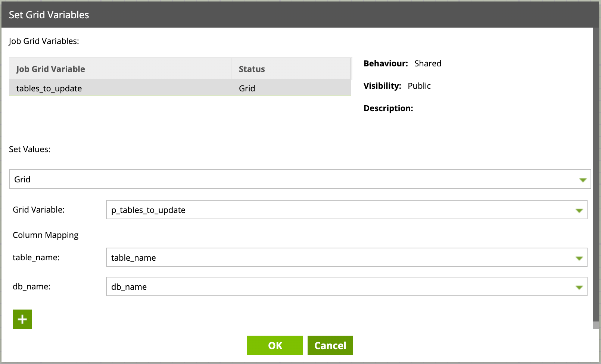Viewport: 601px width, 364px height.
Task: Click the Status column header
Action: pyautogui.click(x=252, y=69)
